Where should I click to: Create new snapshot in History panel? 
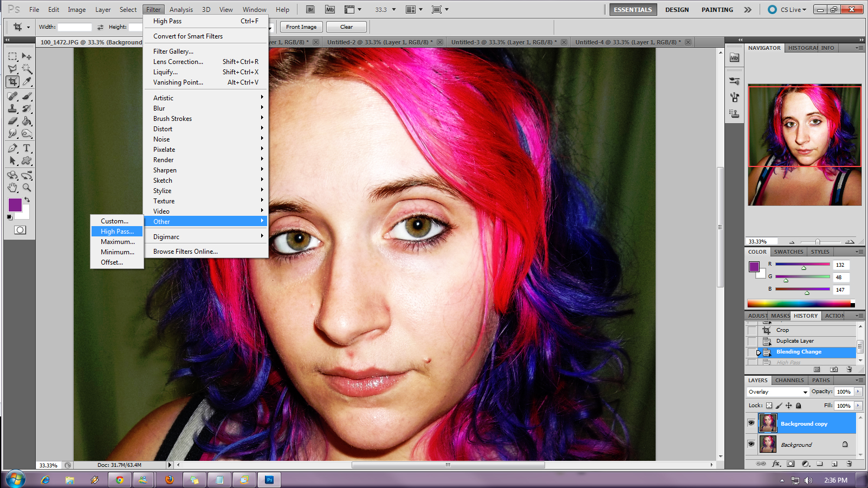point(834,370)
